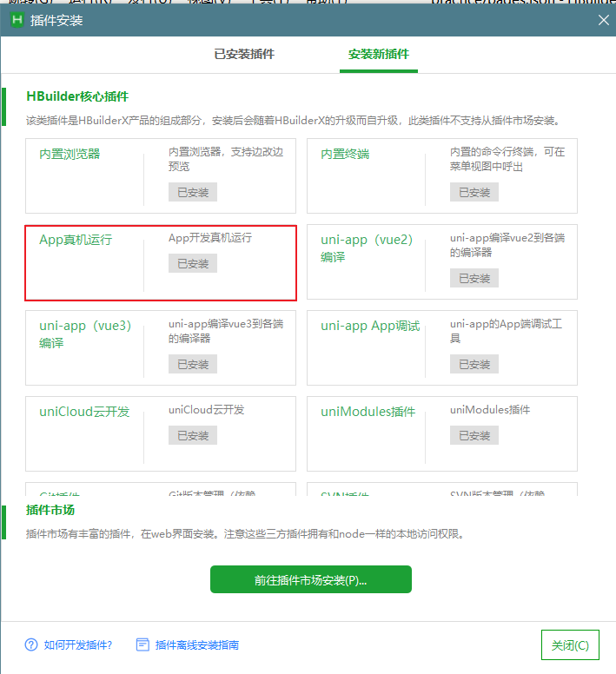Click the 插件市场 section heading
The image size is (616, 674).
(x=50, y=510)
